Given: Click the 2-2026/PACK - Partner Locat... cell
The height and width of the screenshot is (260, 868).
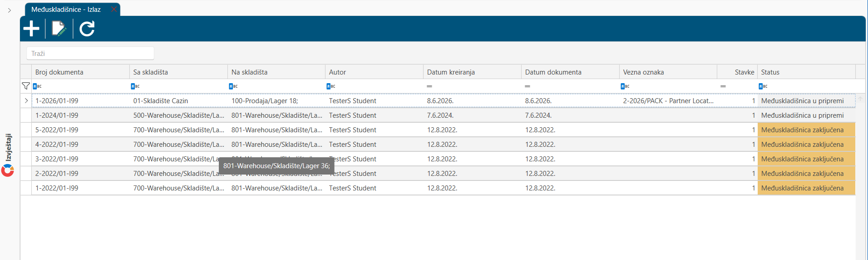Looking at the screenshot, I should point(668,101).
